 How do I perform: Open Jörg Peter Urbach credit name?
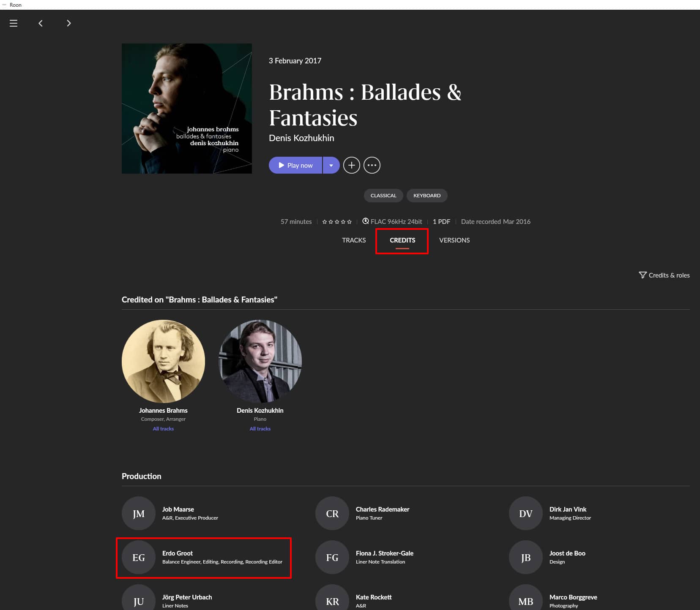click(x=187, y=597)
